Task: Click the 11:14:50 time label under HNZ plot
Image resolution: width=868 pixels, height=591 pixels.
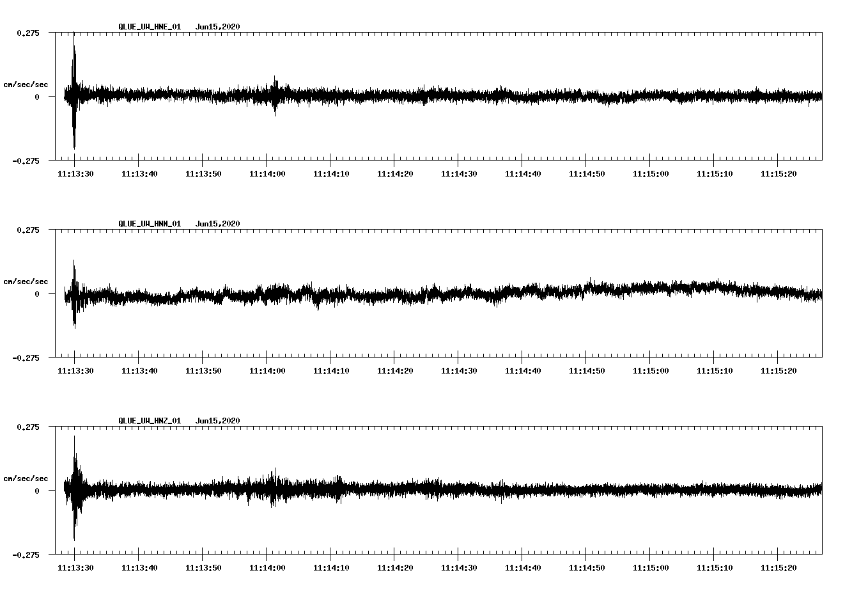Action: click(x=587, y=568)
